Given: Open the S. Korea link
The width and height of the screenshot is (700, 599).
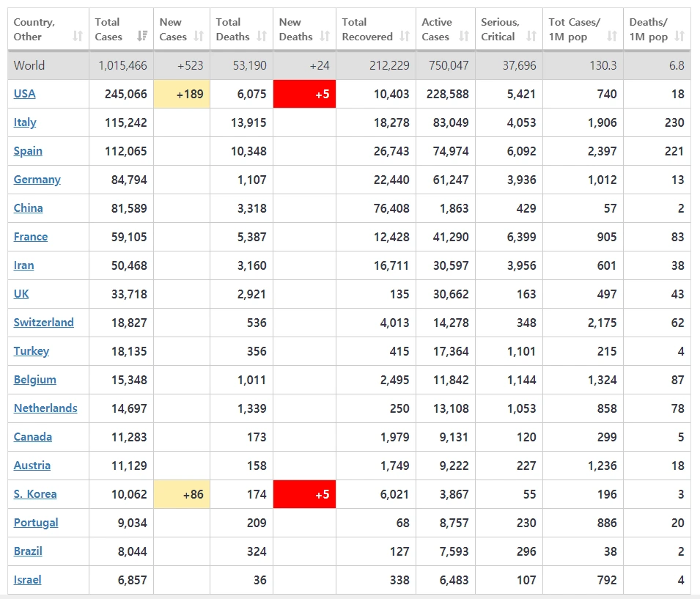Looking at the screenshot, I should [35, 494].
